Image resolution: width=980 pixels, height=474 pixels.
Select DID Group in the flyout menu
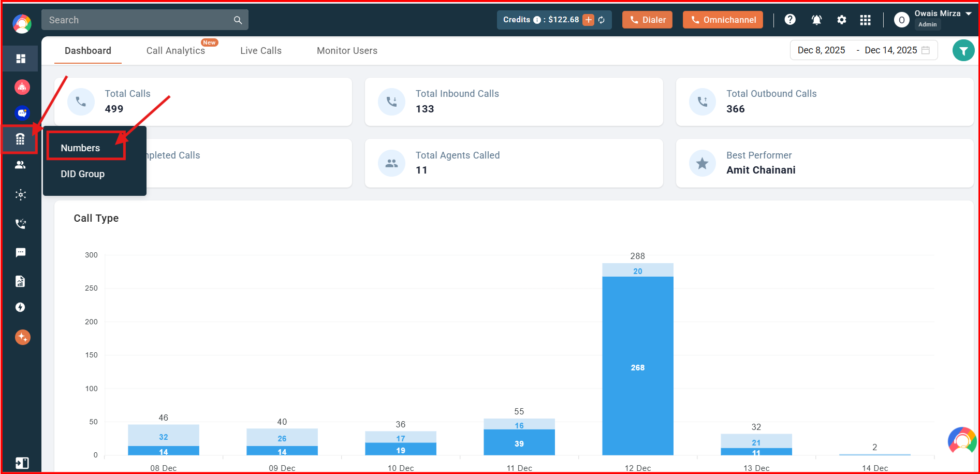point(83,174)
